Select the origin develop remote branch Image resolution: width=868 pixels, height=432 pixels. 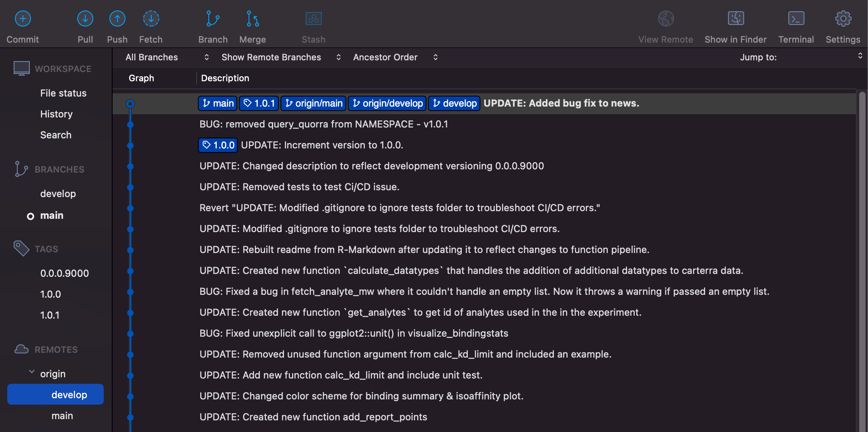point(56,394)
